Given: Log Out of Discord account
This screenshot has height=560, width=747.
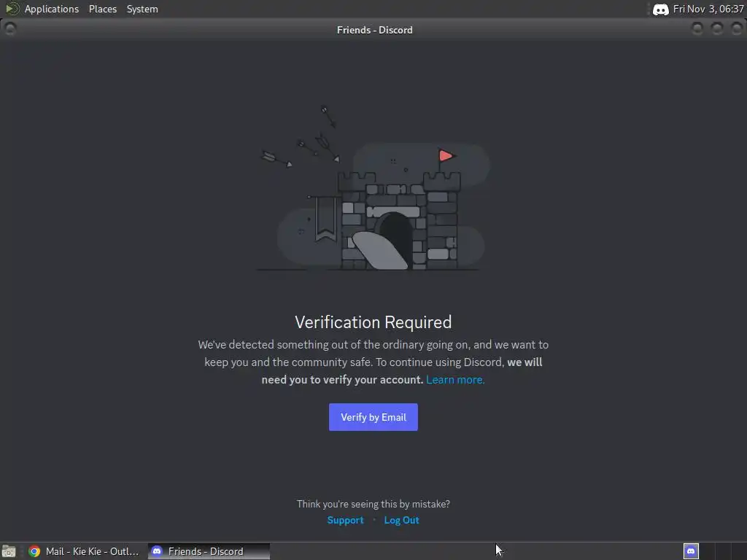Looking at the screenshot, I should point(402,520).
